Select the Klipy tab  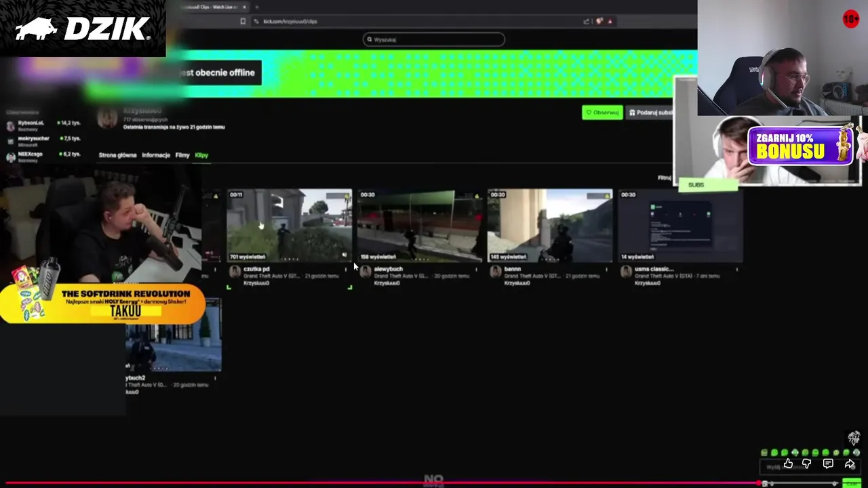point(201,155)
